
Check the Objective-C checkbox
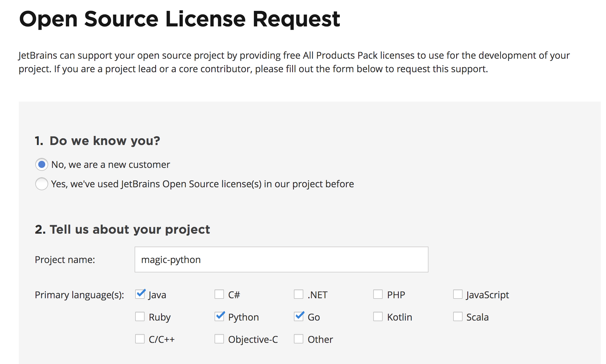219,339
